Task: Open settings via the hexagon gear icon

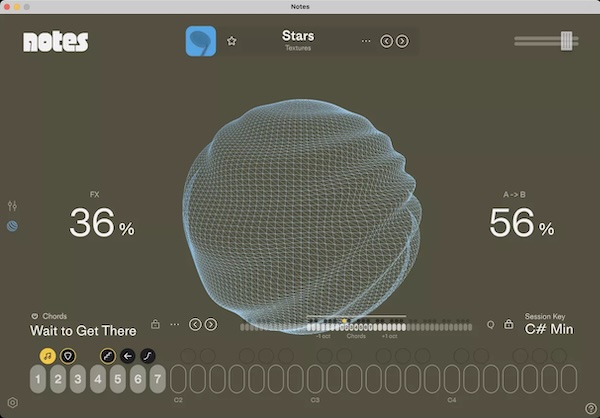Action: [x=13, y=403]
